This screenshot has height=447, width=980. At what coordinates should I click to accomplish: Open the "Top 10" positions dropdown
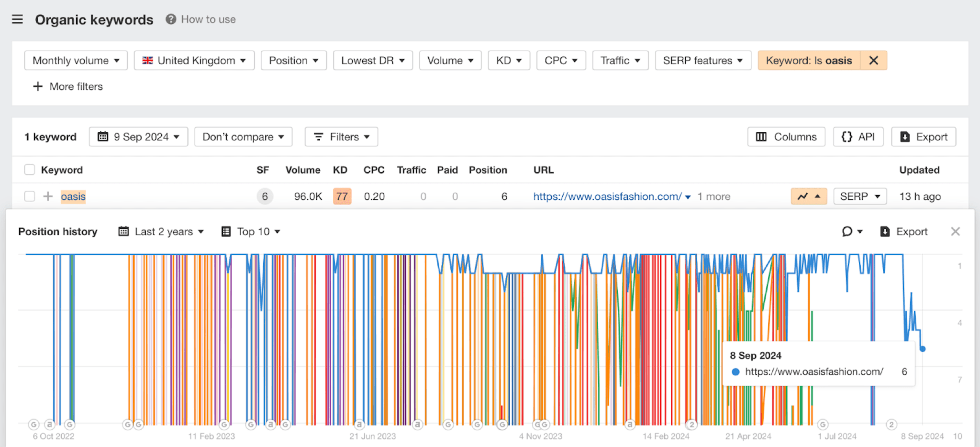[x=250, y=231]
